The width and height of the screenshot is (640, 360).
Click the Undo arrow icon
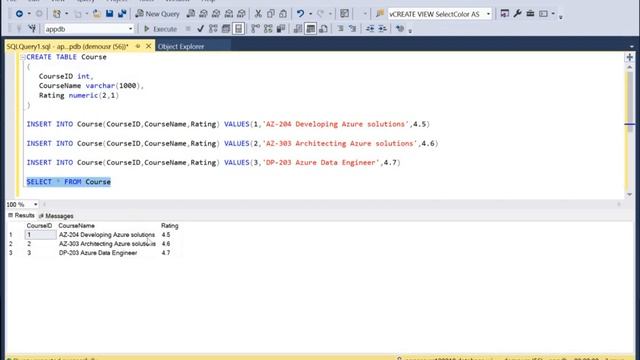(x=300, y=14)
